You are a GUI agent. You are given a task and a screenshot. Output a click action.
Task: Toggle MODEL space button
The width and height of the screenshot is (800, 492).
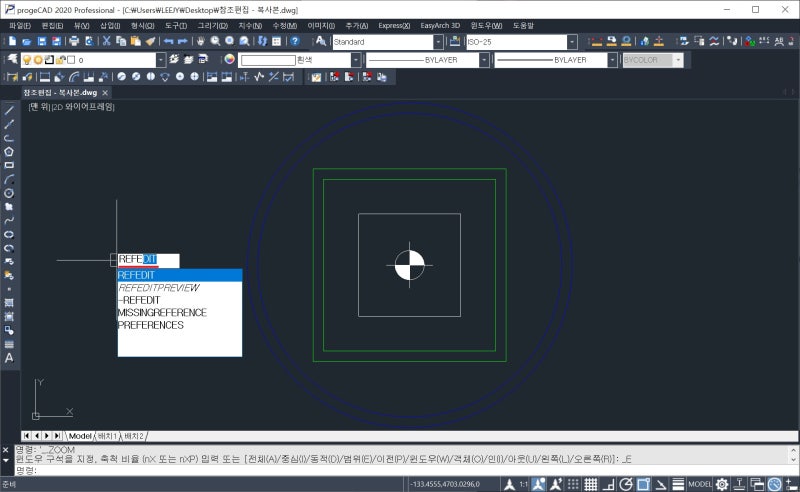pos(699,484)
